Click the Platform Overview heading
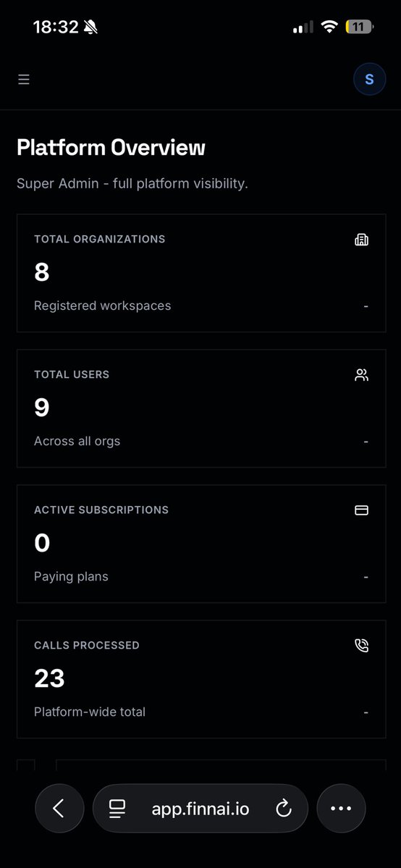Viewport: 401px width, 868px height. click(x=111, y=148)
